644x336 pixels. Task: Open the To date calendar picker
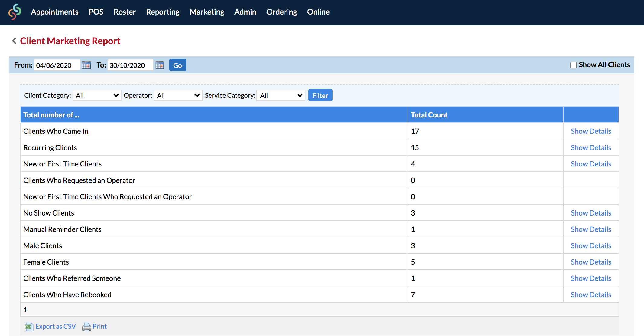(160, 65)
